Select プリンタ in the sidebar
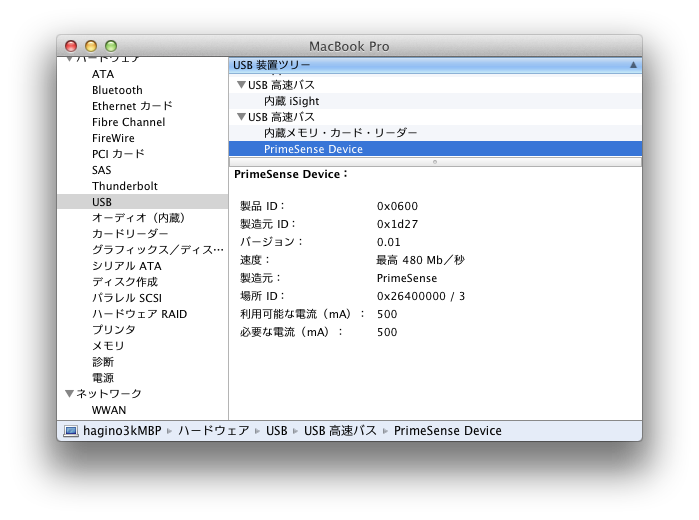 click(114, 330)
